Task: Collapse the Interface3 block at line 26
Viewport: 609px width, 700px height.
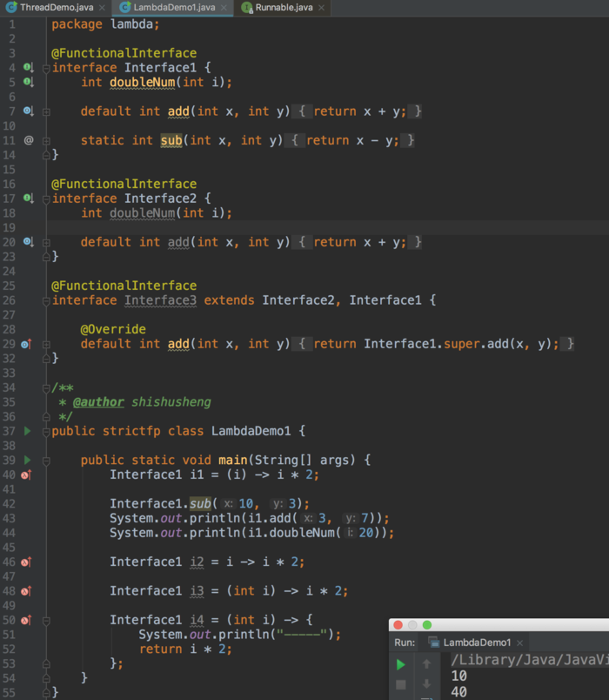Action: pyautogui.click(x=46, y=301)
